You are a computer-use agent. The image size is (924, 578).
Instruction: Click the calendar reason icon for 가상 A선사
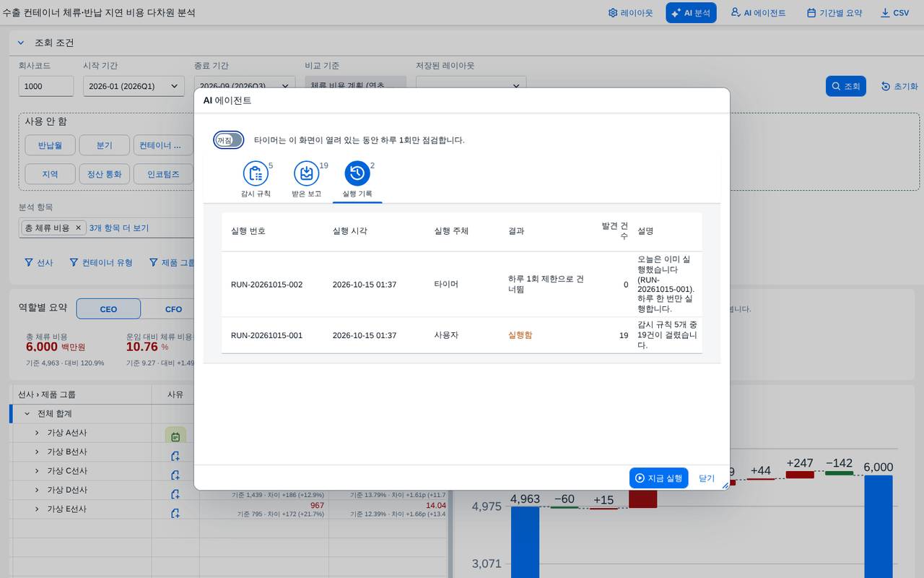tap(175, 436)
